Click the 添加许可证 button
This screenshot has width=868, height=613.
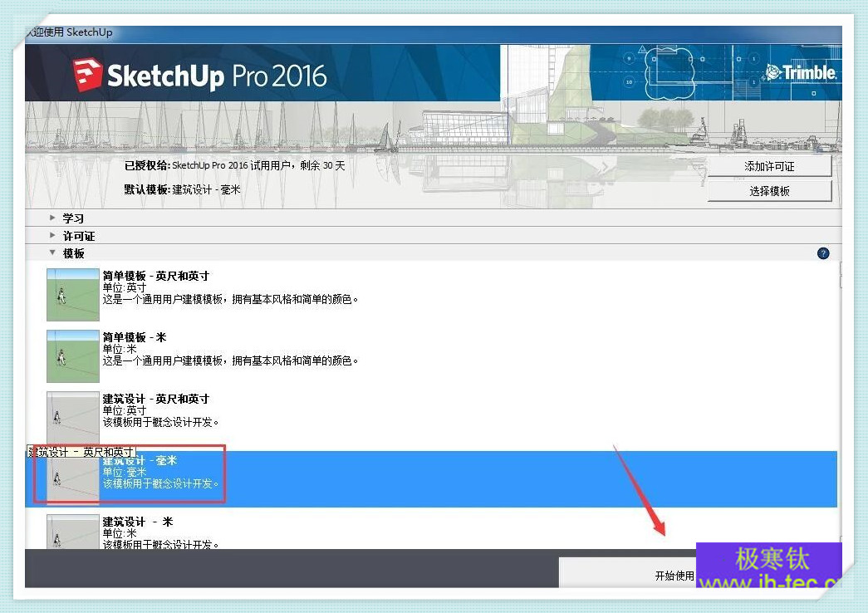tap(769, 166)
